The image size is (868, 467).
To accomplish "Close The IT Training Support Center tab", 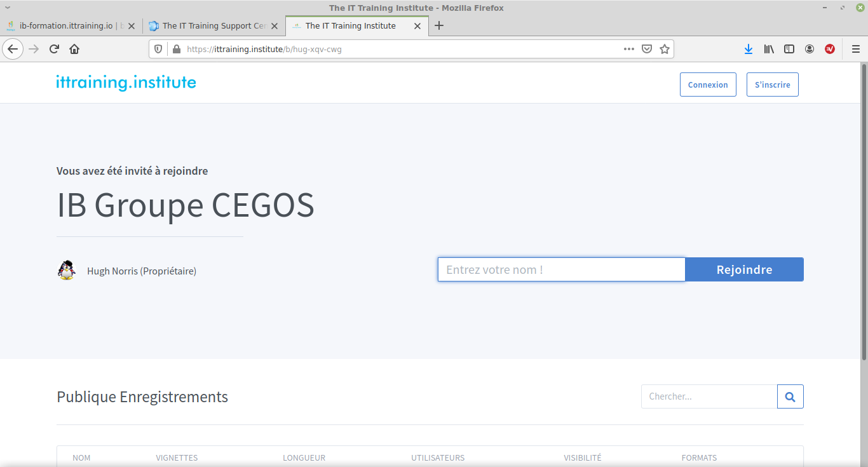I will pyautogui.click(x=275, y=26).
